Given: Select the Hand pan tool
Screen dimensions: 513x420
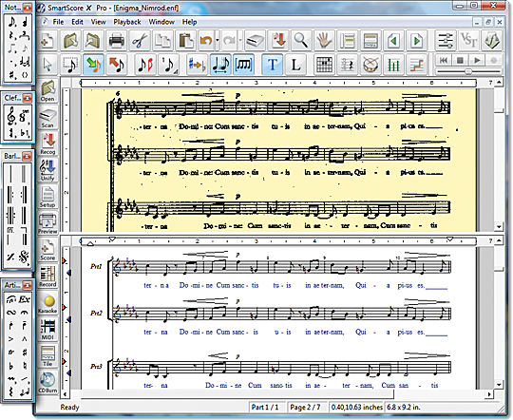Looking at the screenshot, I should point(324,41).
